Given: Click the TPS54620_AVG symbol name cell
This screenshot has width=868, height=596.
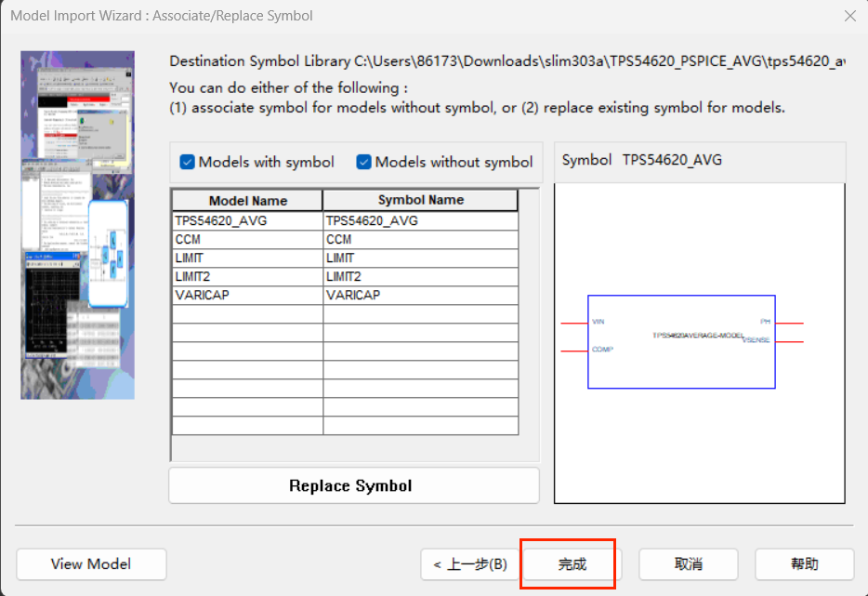Looking at the screenshot, I should point(421,221).
